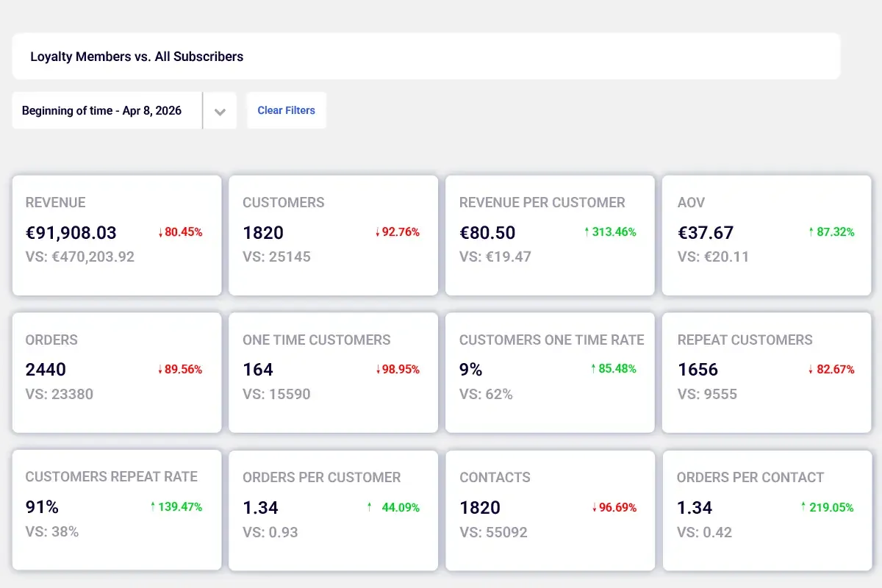Open the date range chevron dropdown

pos(220,111)
